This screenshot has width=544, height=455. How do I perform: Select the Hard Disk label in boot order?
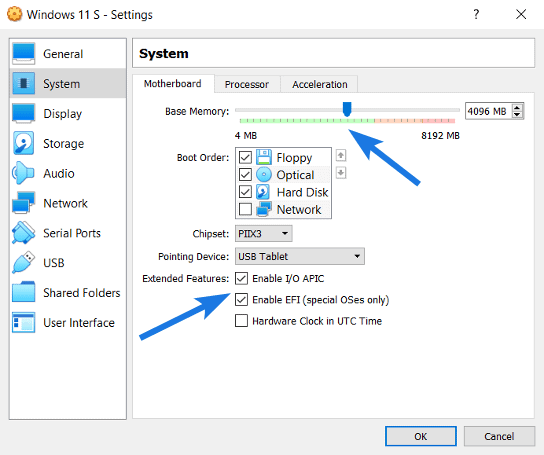tap(302, 192)
